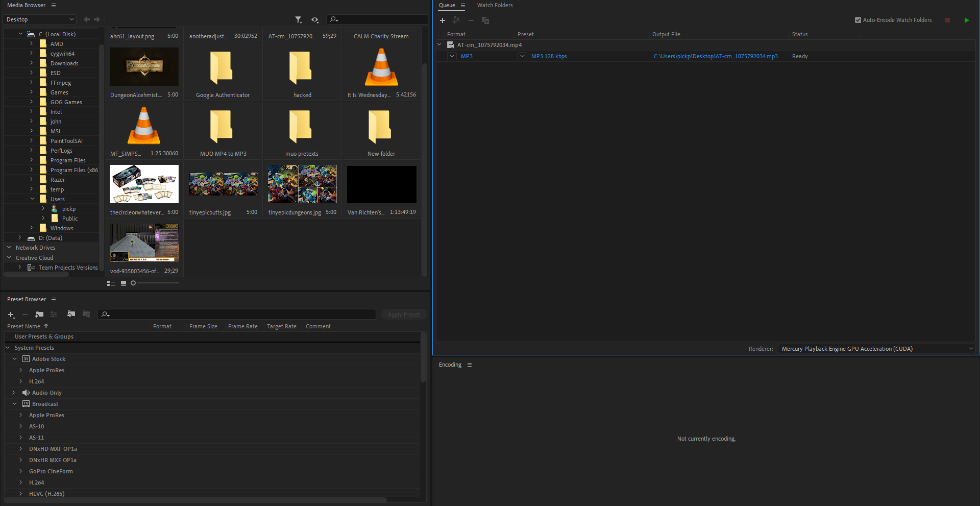980x506 pixels.
Task: Select the tinyepicdungeons.jpg thumbnail
Action: [302, 184]
